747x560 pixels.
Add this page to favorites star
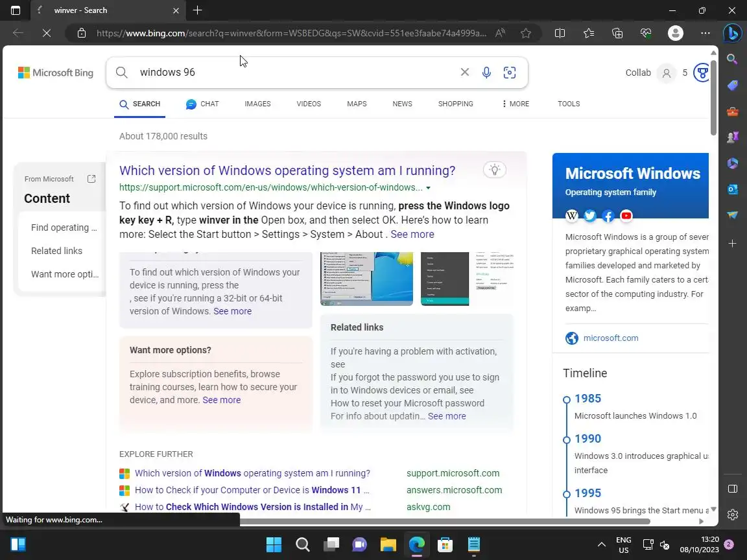point(526,33)
